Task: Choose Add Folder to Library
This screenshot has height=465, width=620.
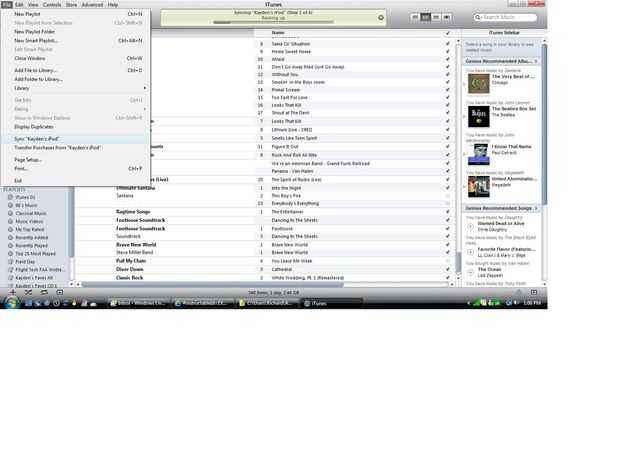Action: click(77, 79)
